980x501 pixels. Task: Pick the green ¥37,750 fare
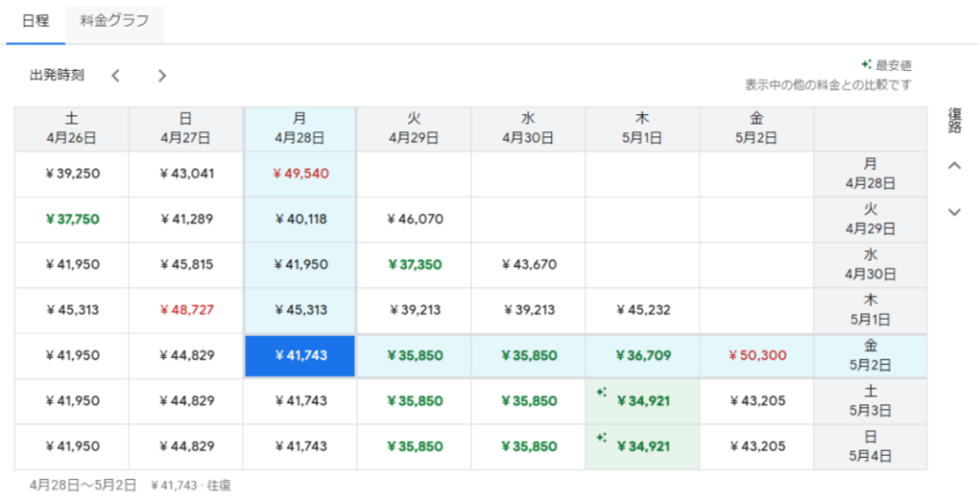pos(72,219)
